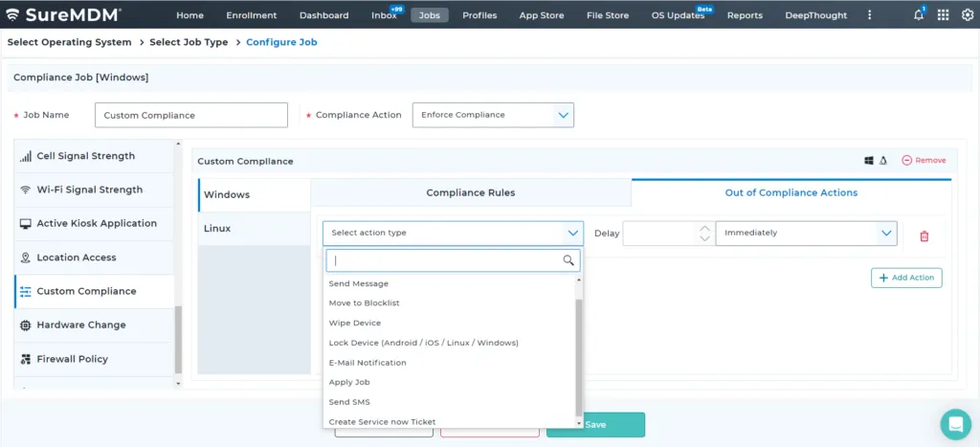Viewport: 980px width, 447px height.
Task: Choose Lock Device action option
Action: [424, 344]
